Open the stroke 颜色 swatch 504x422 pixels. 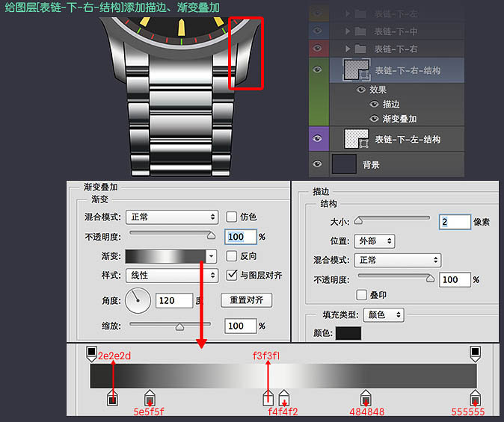tap(348, 333)
